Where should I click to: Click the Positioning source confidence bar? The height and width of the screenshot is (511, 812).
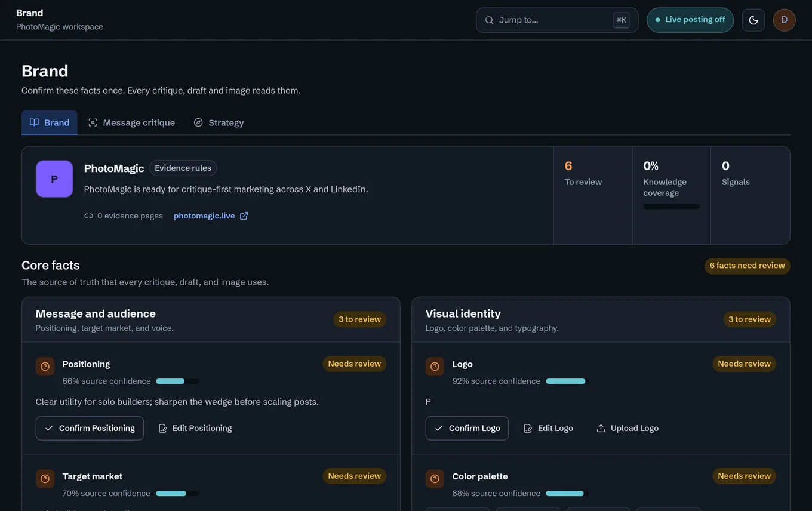pyautogui.click(x=177, y=381)
